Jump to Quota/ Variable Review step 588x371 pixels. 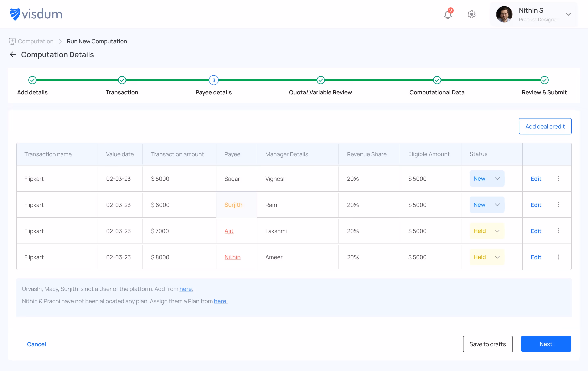coord(320,92)
